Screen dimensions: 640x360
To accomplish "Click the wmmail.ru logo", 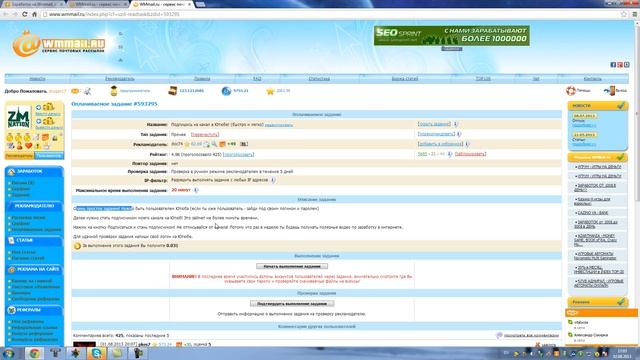I will [x=58, y=44].
